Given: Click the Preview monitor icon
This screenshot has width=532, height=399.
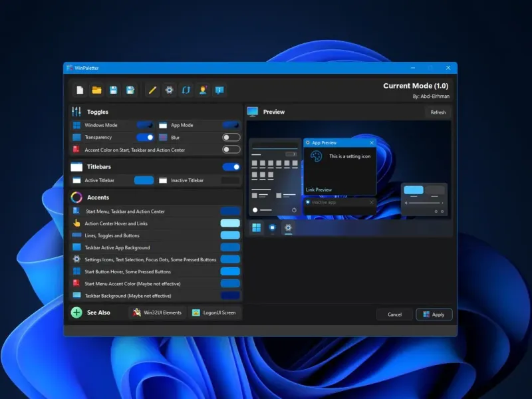Looking at the screenshot, I should pos(253,112).
